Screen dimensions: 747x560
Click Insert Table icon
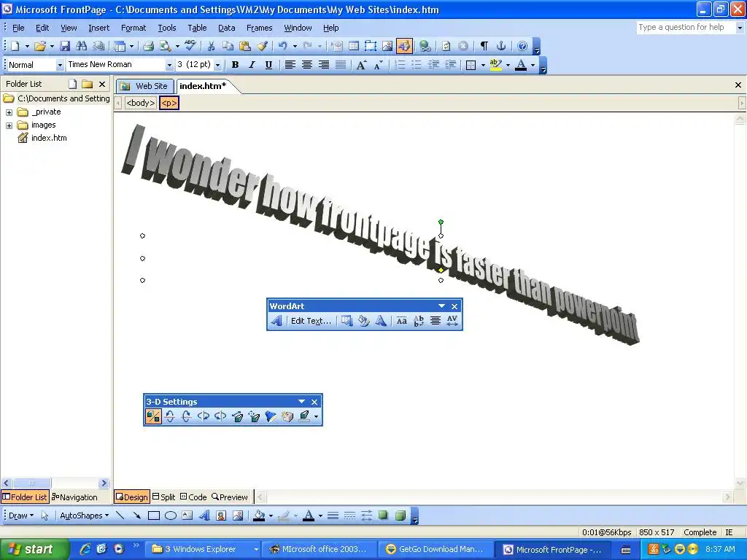pyautogui.click(x=354, y=46)
